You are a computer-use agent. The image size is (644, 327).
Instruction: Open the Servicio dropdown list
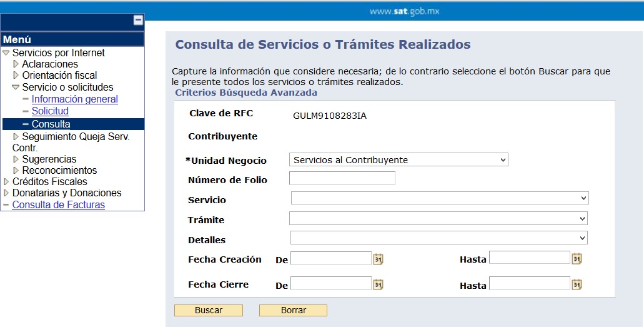(x=440, y=198)
